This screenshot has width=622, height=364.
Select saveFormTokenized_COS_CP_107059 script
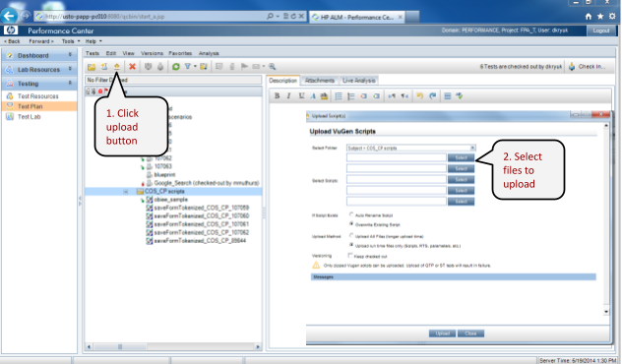pyautogui.click(x=201, y=208)
